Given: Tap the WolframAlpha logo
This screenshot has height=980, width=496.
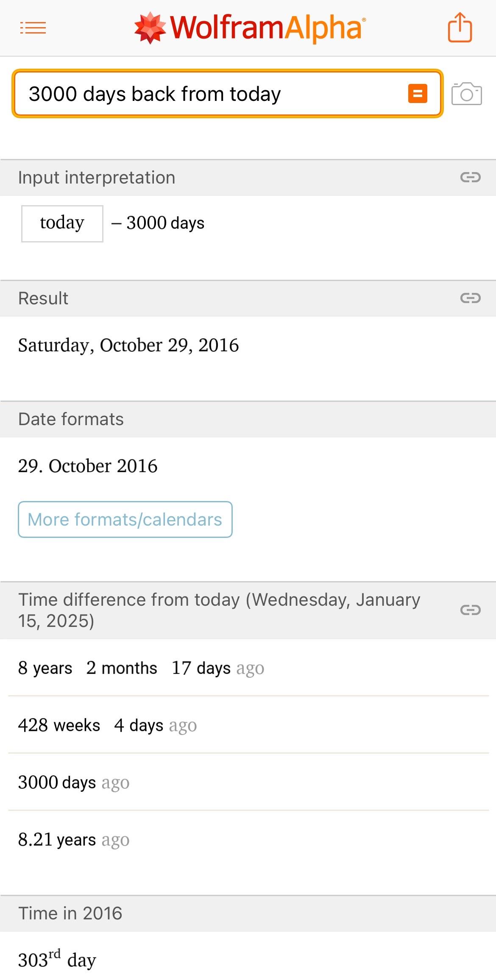Looking at the screenshot, I should [249, 28].
